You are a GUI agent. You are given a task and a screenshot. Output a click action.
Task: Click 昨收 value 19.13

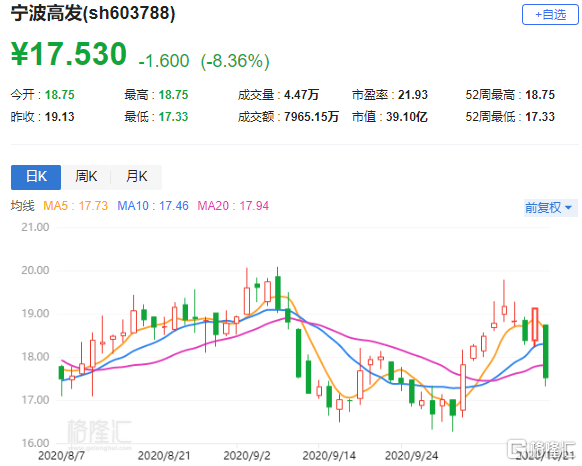click(x=60, y=117)
